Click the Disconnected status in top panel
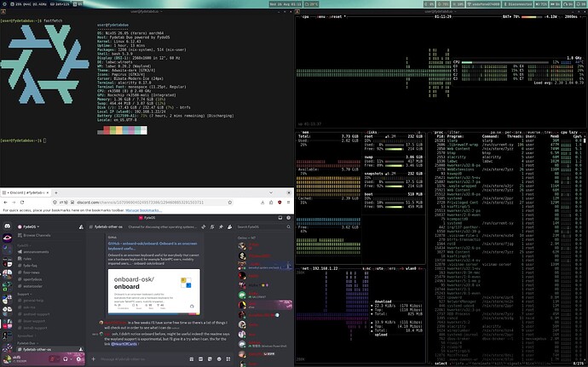 (x=518, y=3)
